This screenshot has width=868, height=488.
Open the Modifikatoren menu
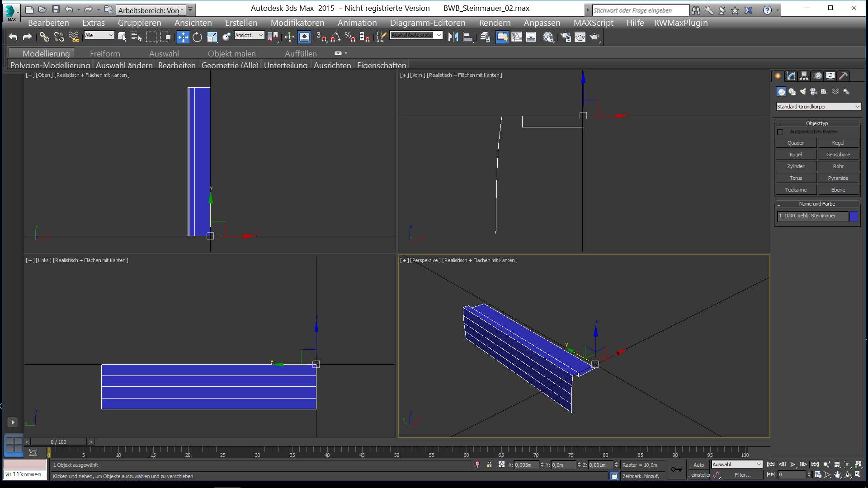click(x=297, y=23)
